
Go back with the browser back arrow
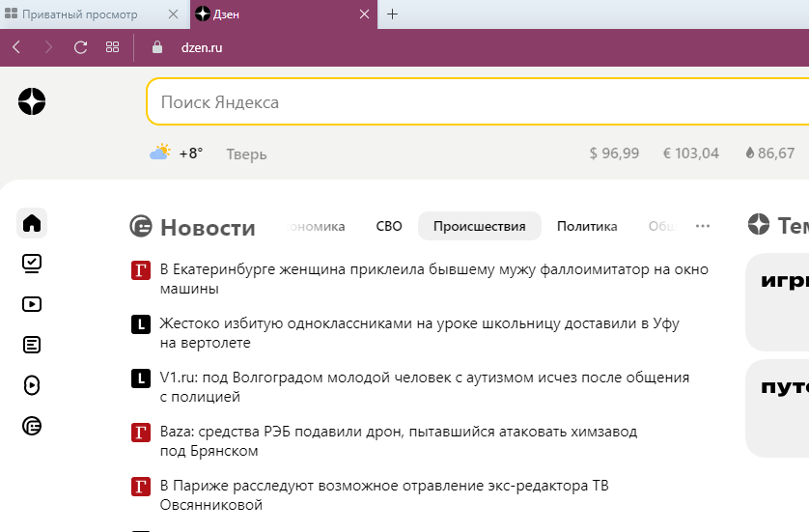click(16, 47)
